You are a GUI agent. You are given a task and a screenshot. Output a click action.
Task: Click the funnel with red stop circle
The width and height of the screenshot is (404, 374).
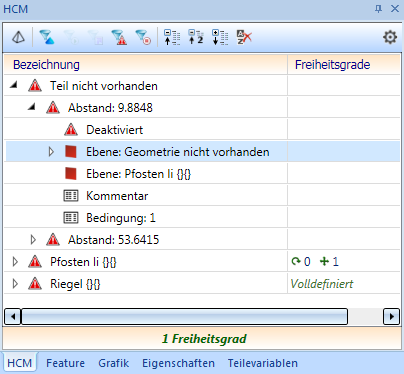pyautogui.click(x=143, y=37)
